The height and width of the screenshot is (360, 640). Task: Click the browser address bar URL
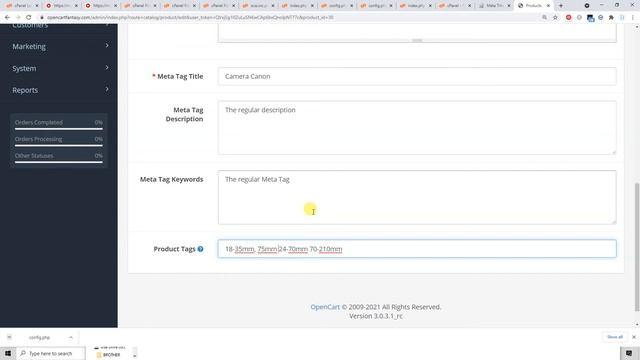coord(190,18)
